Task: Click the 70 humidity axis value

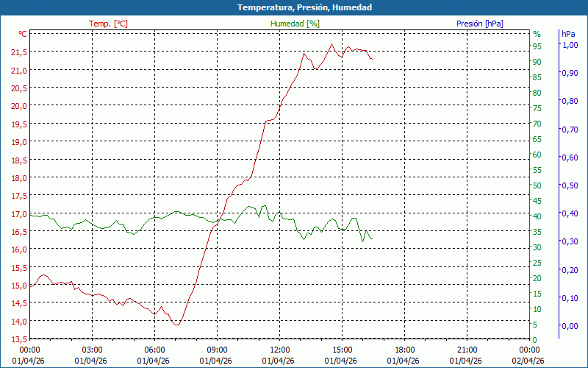Action: coord(537,124)
